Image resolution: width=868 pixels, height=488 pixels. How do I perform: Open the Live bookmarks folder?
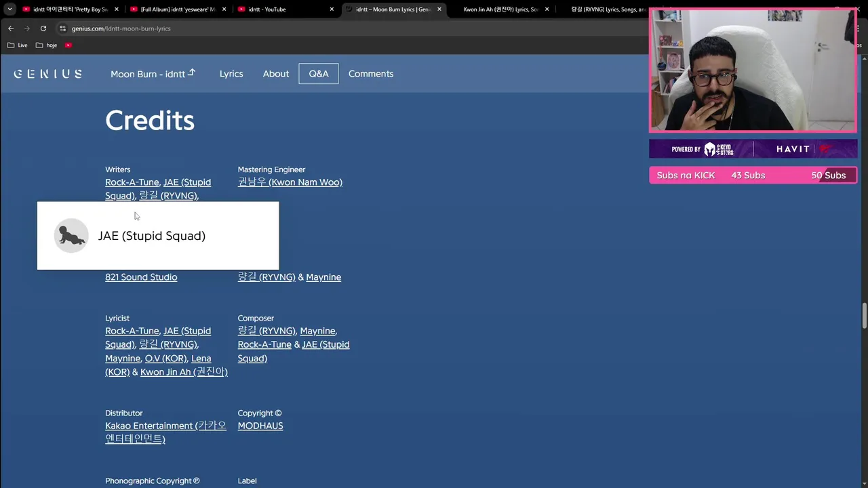[18, 45]
